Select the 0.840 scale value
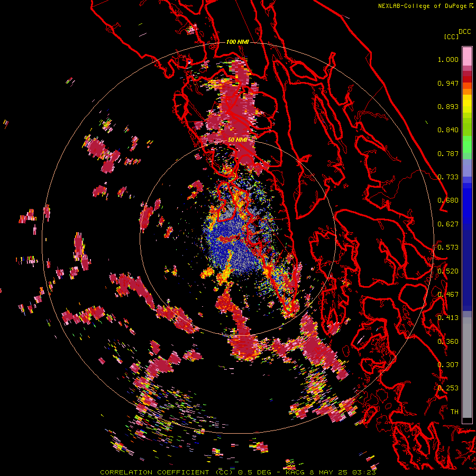The width and height of the screenshot is (476, 476). coord(448,130)
